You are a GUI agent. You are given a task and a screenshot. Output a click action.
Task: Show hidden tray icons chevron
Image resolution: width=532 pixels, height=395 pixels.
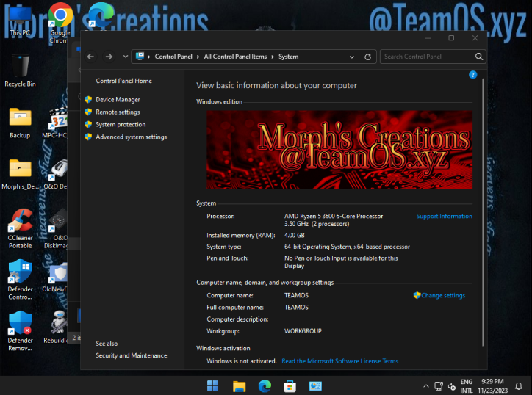(426, 386)
